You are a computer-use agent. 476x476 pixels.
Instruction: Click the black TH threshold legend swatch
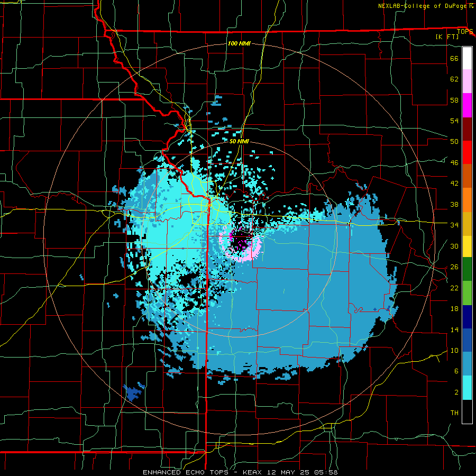pos(467,411)
